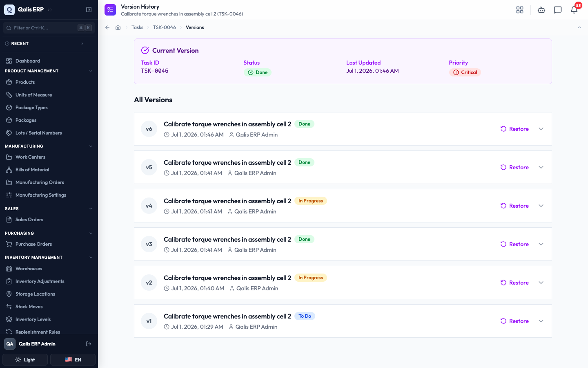Click the Qalis ERP logo

pyautogui.click(x=9, y=9)
